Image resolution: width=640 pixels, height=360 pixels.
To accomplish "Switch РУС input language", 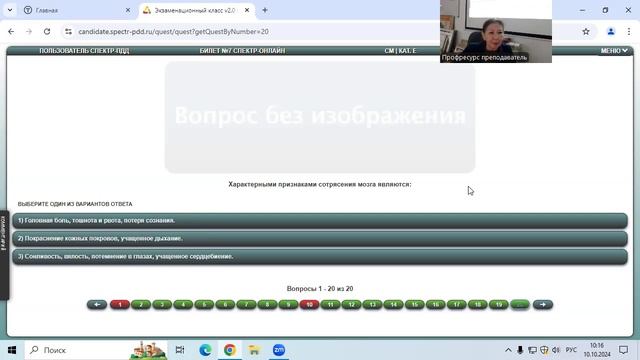I will [x=571, y=350].
